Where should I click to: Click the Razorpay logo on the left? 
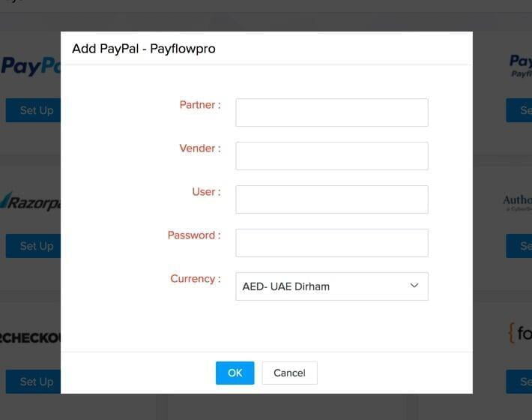tap(31, 202)
